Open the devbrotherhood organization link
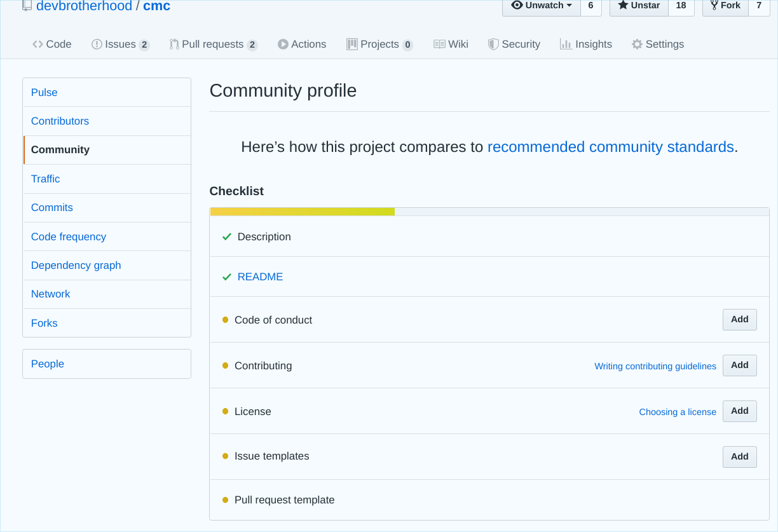Screen dimensions: 778x532 click(x=84, y=6)
